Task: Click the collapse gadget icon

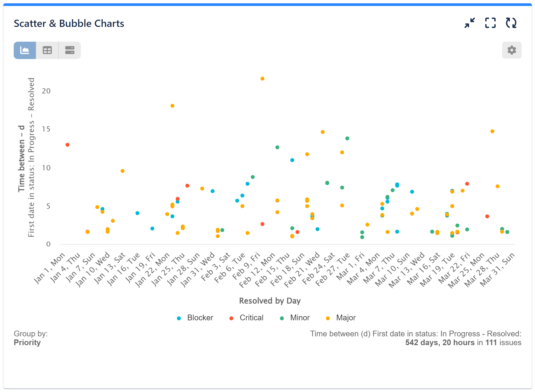Action: pos(470,23)
